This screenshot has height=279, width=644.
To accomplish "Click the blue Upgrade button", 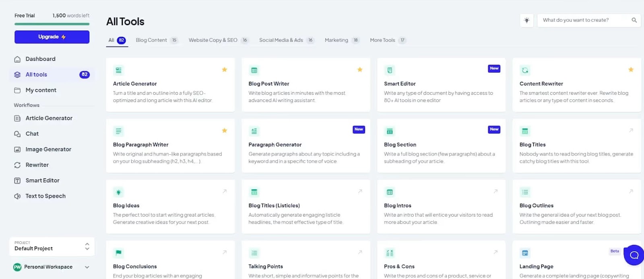I will click(x=52, y=37).
